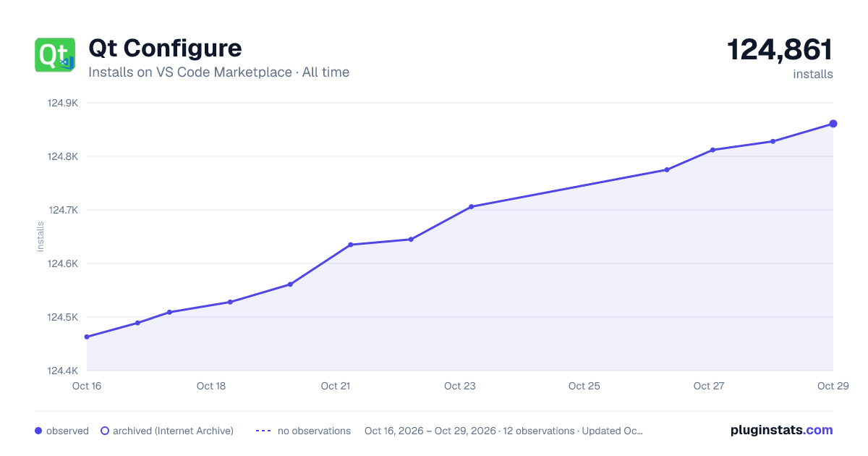The image size is (868, 456).
Task: Click the Oct 21 x-axis label
Action: (336, 386)
